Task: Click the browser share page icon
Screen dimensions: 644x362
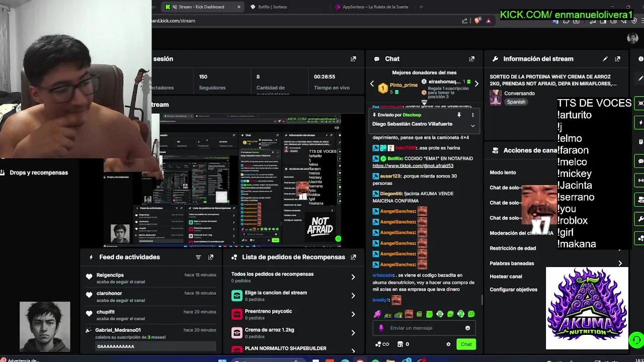Action: 464,21
